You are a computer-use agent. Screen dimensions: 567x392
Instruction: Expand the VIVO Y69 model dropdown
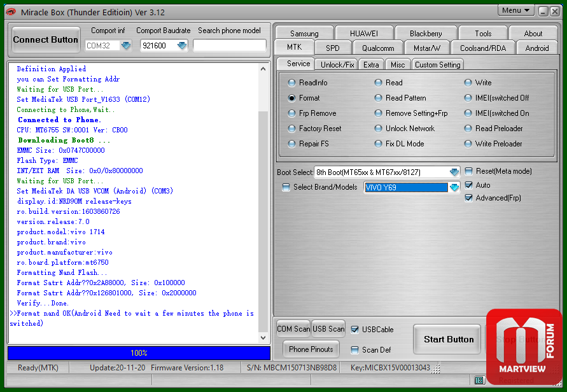[454, 187]
